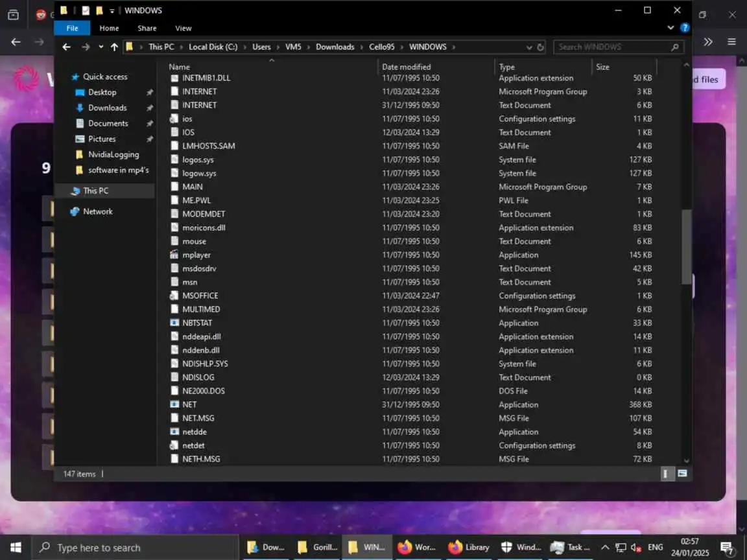
Task: Select the INETMIB1.DLL file icon
Action: pos(174,78)
